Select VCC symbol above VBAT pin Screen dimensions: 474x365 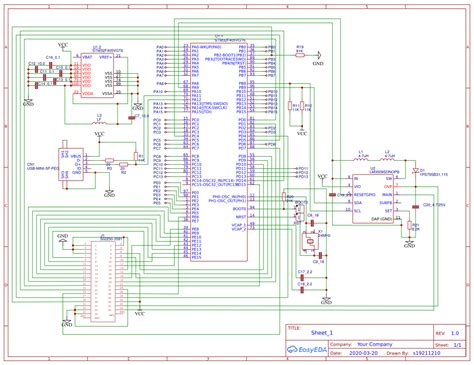point(63,46)
